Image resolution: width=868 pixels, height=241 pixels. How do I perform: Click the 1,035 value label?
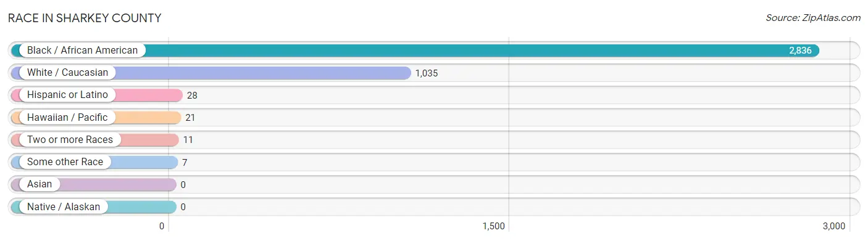pos(427,73)
